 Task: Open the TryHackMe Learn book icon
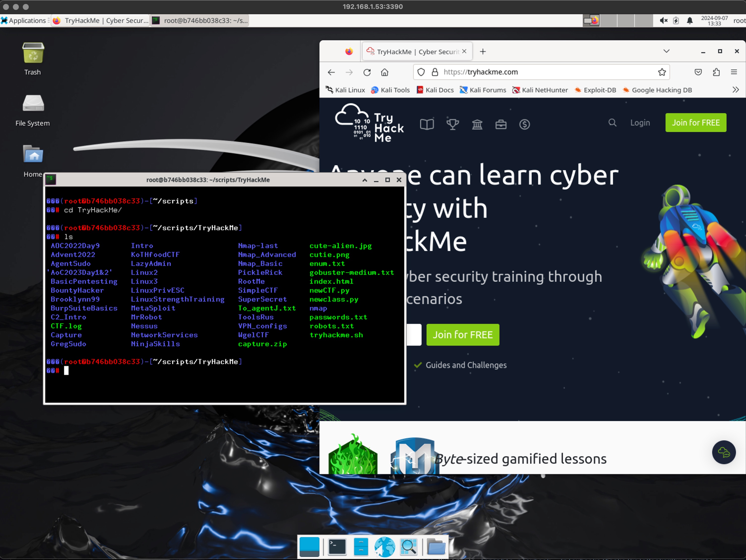[427, 125]
